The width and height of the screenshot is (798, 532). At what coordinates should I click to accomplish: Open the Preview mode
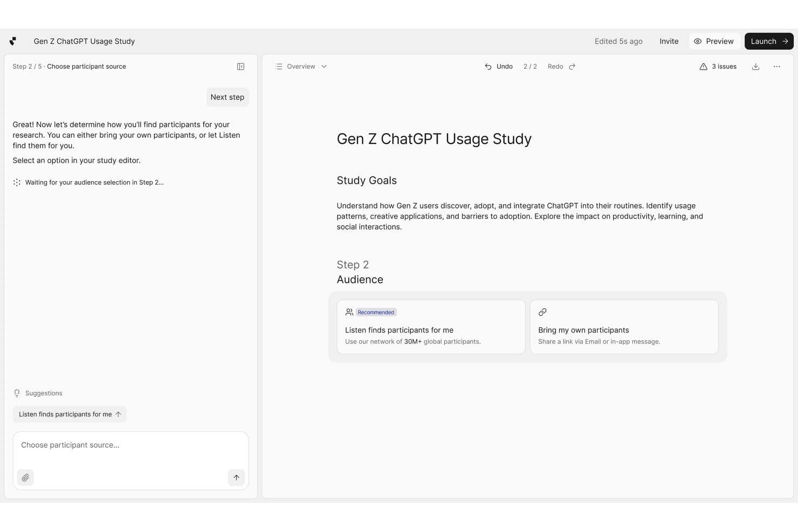(x=714, y=41)
